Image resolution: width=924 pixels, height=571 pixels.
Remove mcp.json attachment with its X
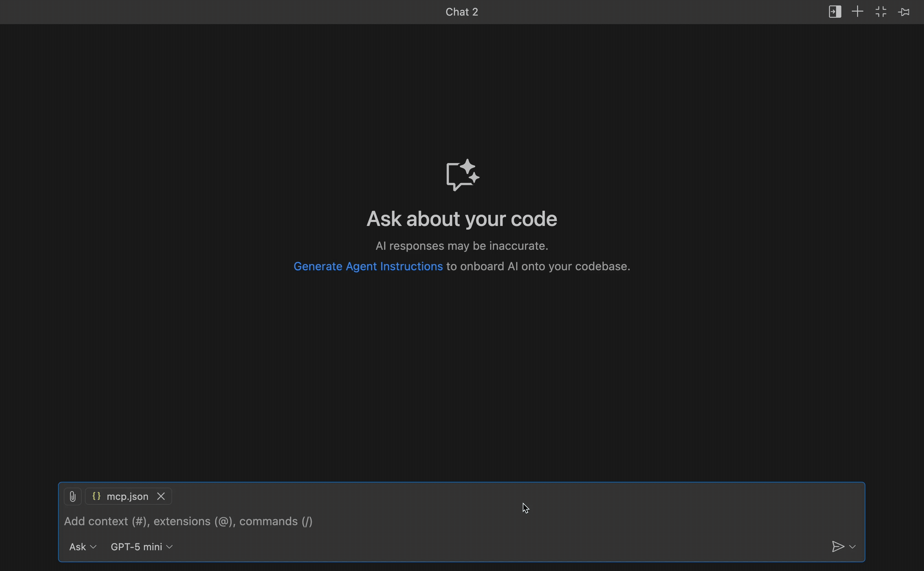(x=161, y=496)
